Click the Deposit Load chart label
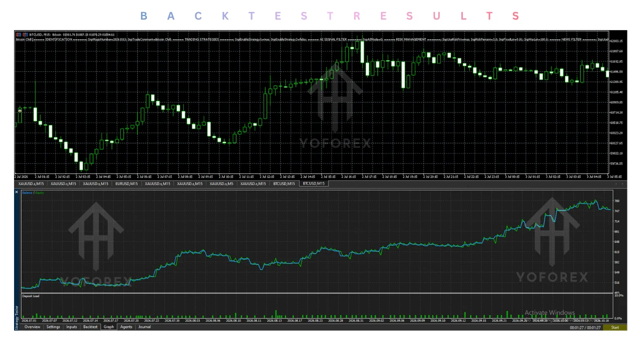Viewport: 644px width, 362px height. [31, 296]
